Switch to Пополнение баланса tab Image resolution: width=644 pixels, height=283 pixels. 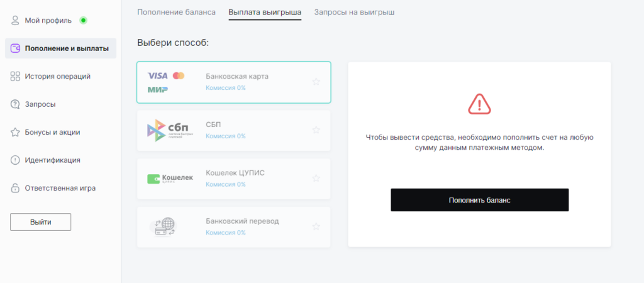176,13
